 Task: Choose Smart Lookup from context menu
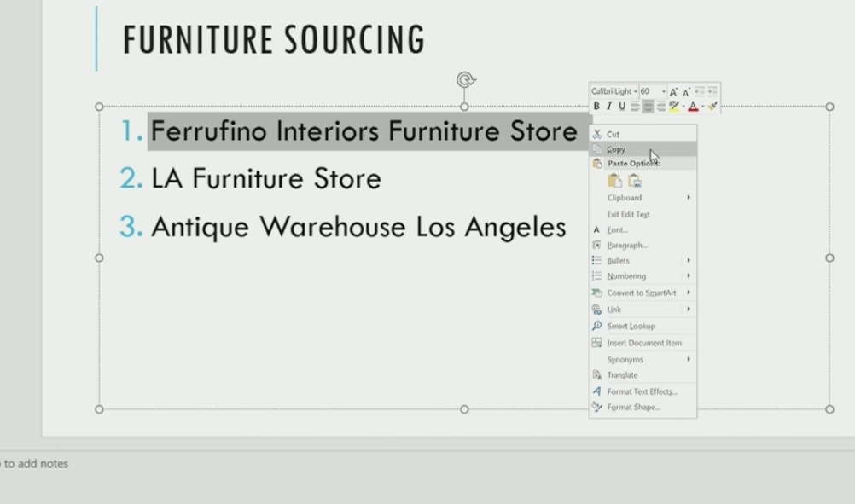[x=643, y=326]
